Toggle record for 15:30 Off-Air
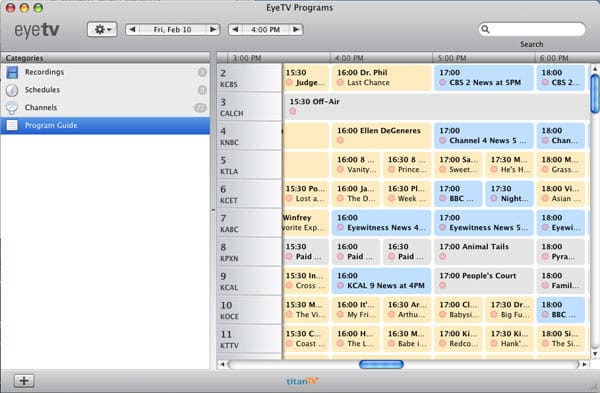 (293, 111)
